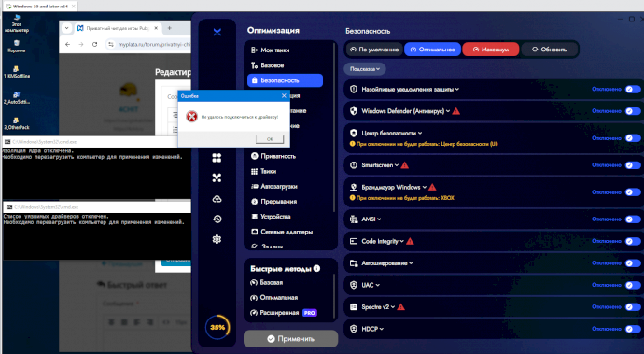The height and width of the screenshot is (354, 644).
Task: Click the Smartscreen row icon
Action: coord(354,165)
